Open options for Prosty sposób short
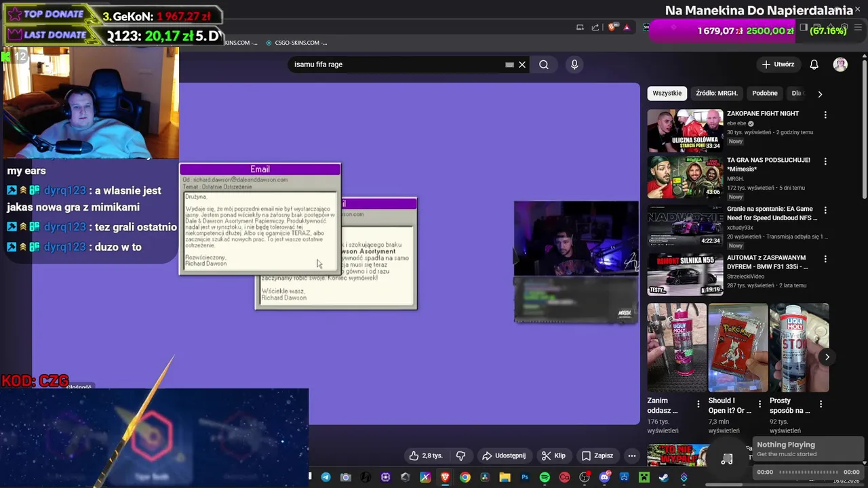The image size is (868, 488). [x=821, y=404]
